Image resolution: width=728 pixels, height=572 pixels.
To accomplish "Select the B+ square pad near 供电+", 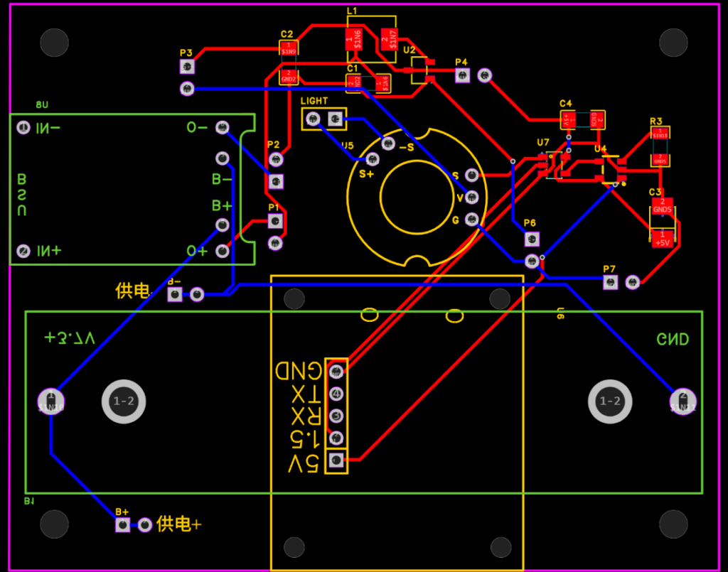I will click(x=122, y=524).
